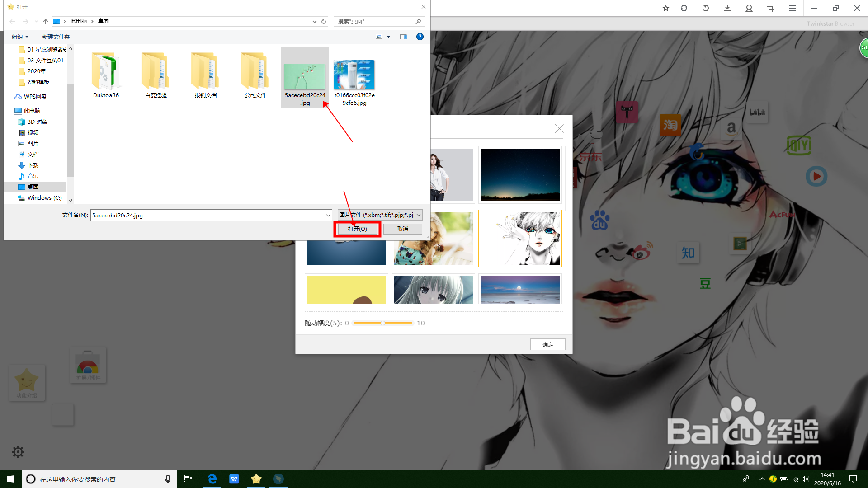Click the crop screenshot icon in browser toolbar

pos(771,8)
